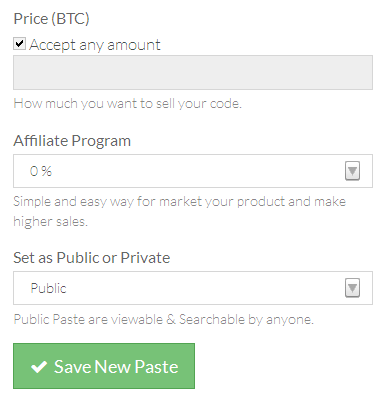Viewport: 385px width, 400px height.
Task: Click the 'Set as Public or Private' heading
Action: pyautogui.click(x=92, y=258)
